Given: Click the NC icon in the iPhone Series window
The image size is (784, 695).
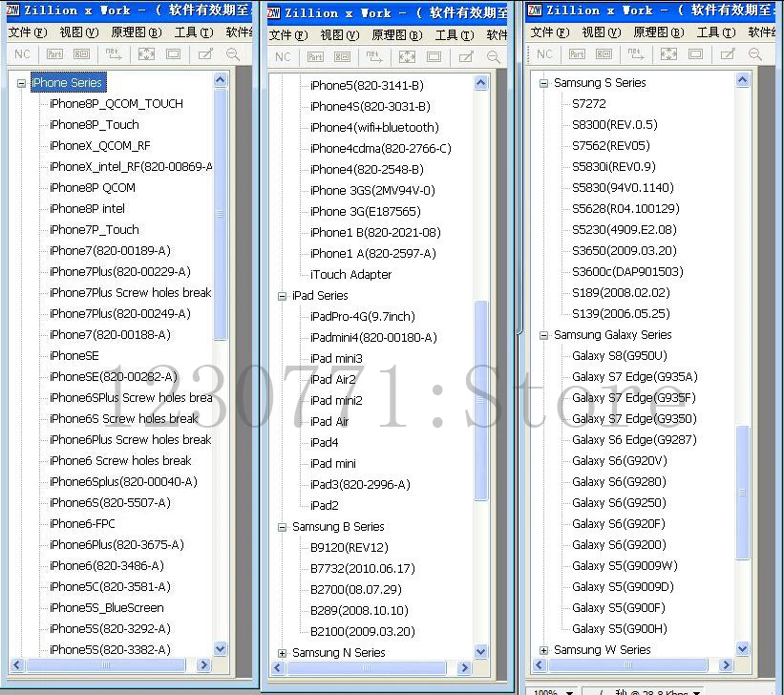Looking at the screenshot, I should (23, 54).
